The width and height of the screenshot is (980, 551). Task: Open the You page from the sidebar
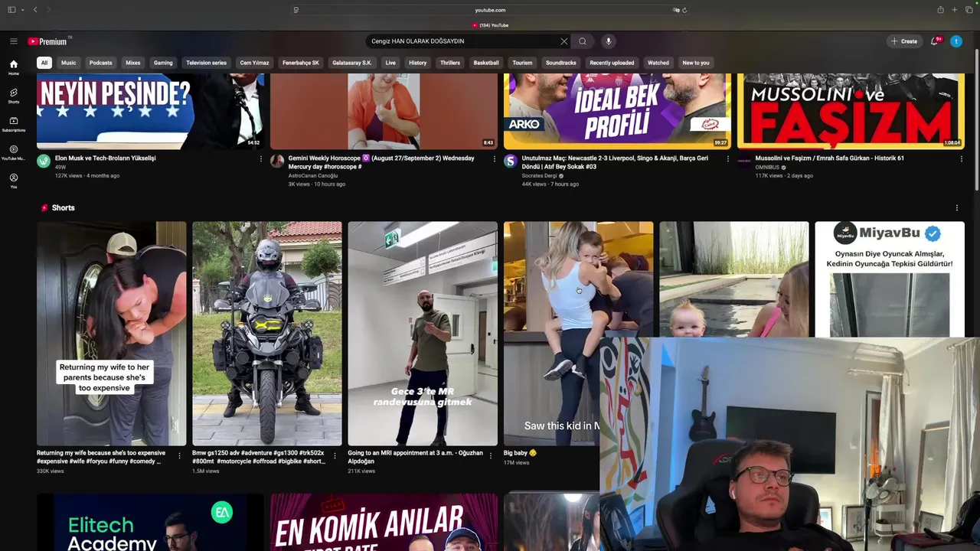(14, 181)
